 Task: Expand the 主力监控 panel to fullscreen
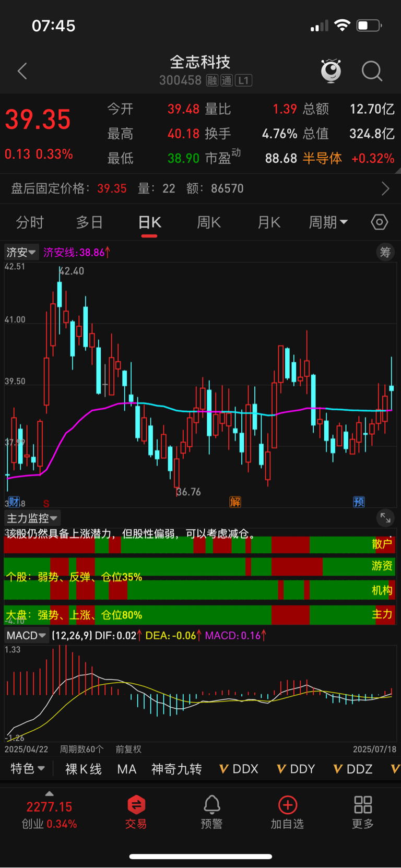[385, 518]
